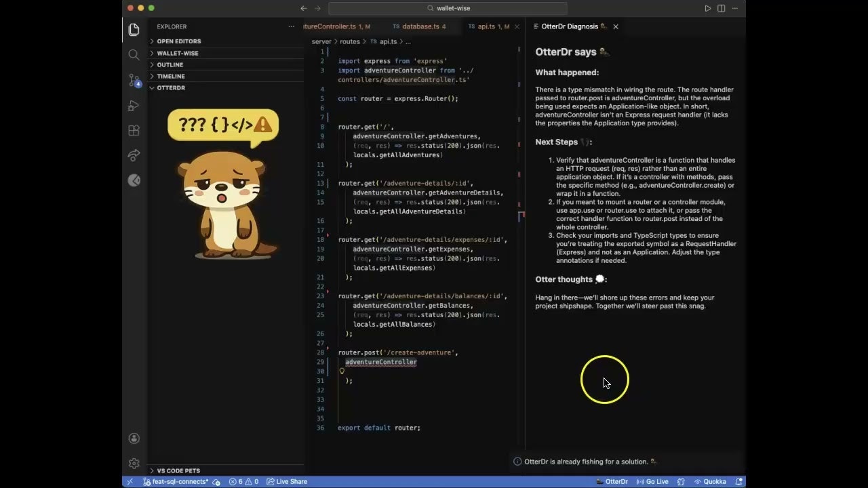
Task: Click the status bar icon left of Quokka
Action: coord(681,482)
